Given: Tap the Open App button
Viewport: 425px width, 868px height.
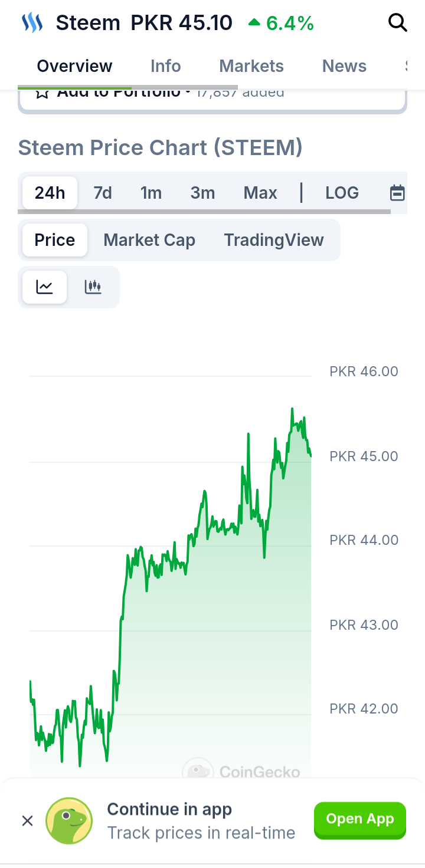Looking at the screenshot, I should pos(360,819).
